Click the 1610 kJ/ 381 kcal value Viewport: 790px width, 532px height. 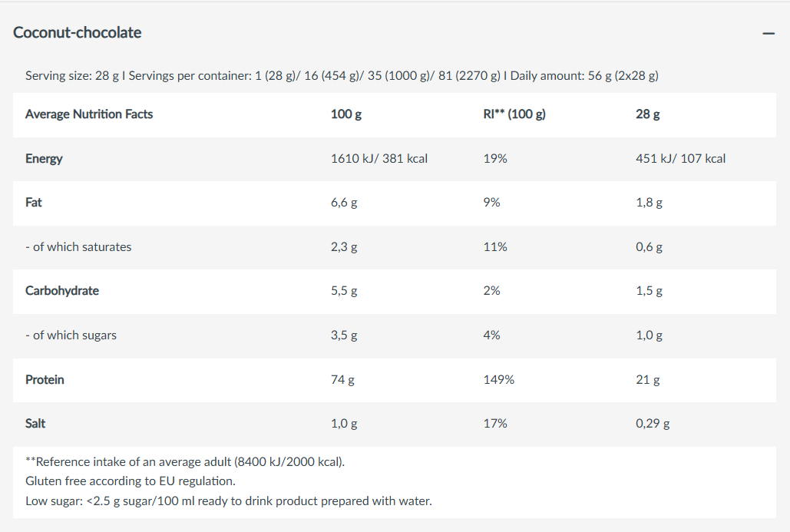coord(379,159)
